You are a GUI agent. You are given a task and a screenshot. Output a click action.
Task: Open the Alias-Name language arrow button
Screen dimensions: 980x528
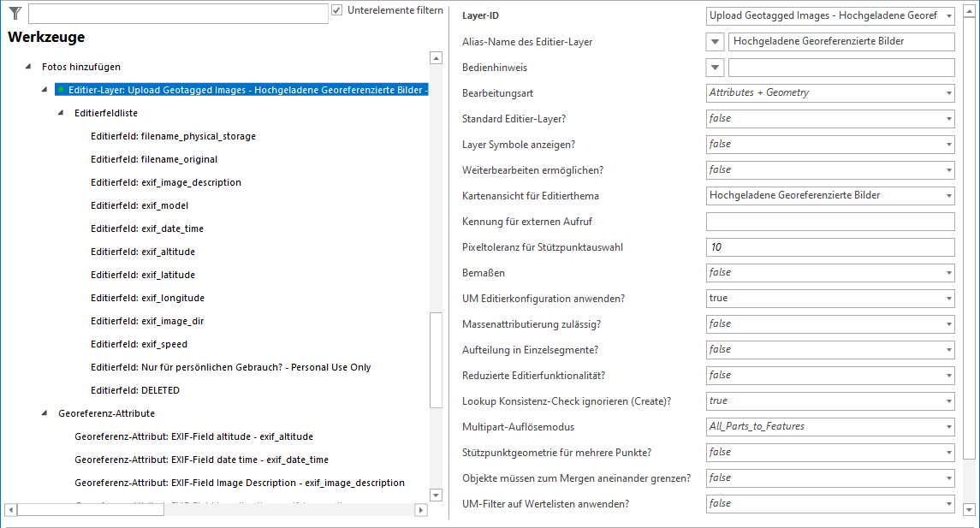pyautogui.click(x=716, y=42)
